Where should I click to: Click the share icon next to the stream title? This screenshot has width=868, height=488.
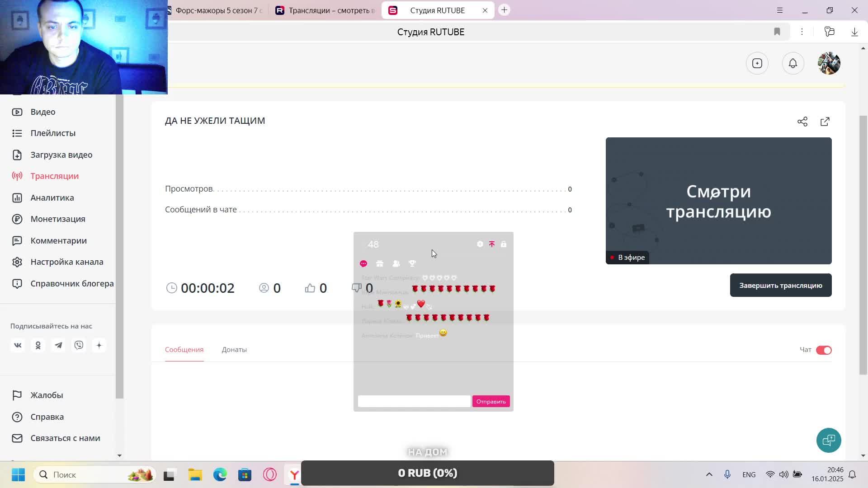click(802, 122)
